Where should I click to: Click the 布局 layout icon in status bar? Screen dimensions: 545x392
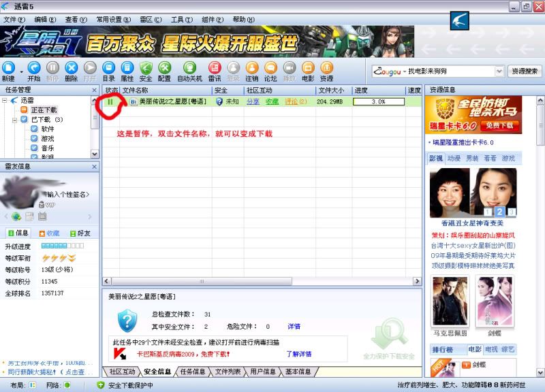[32, 385]
